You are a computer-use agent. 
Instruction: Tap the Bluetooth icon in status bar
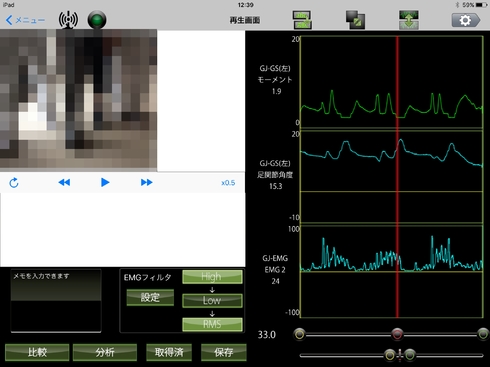coord(457,5)
